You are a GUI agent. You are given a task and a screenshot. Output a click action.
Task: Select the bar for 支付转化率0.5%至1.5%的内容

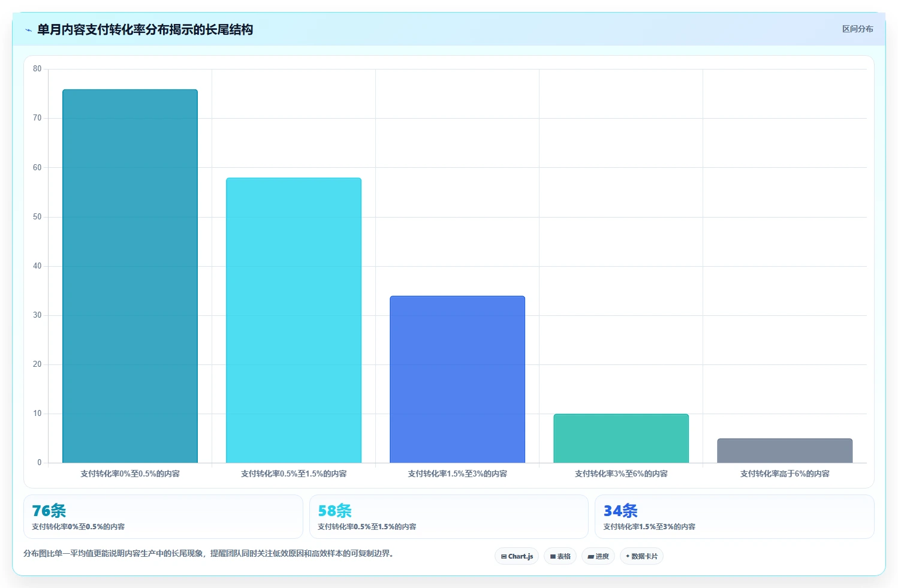pos(294,321)
